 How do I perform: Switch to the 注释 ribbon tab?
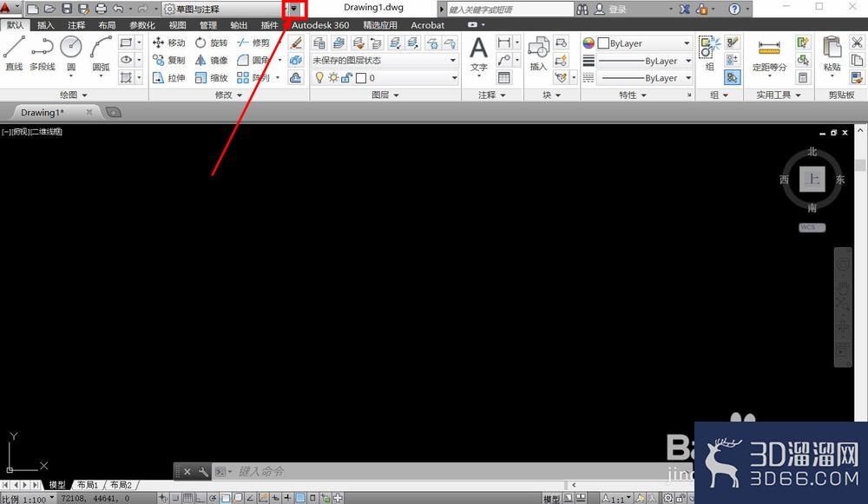(76, 25)
